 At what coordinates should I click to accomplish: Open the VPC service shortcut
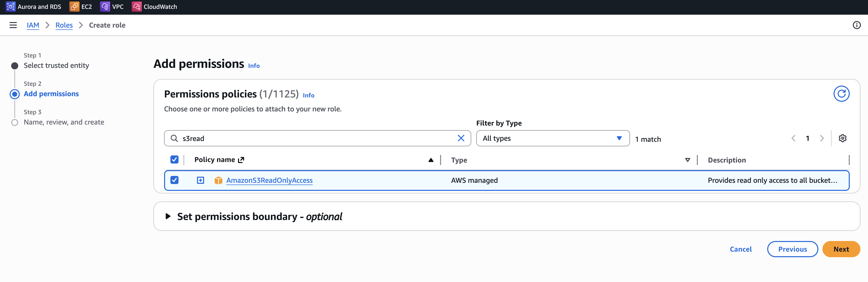click(111, 7)
